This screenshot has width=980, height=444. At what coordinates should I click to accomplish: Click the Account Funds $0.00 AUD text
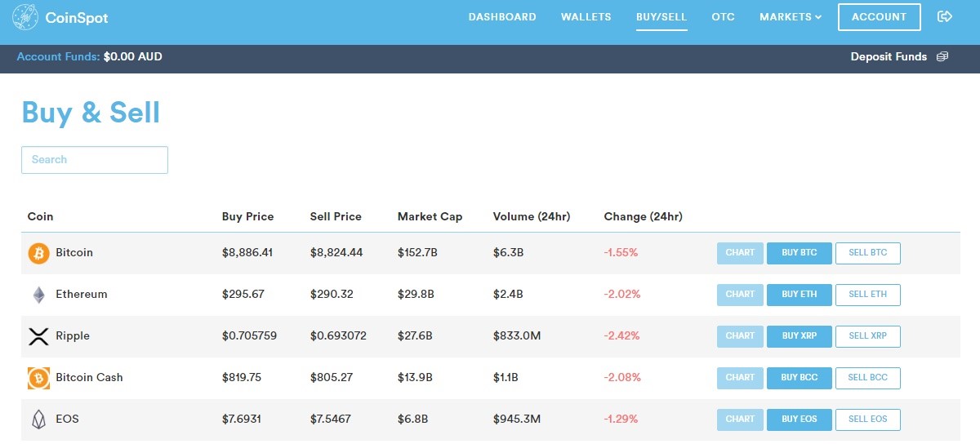coord(90,57)
